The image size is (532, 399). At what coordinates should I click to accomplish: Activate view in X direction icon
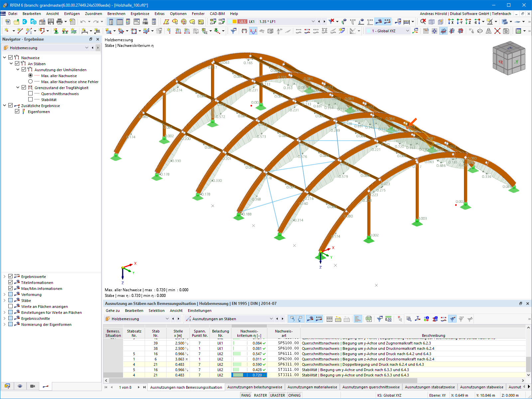[x=451, y=22]
